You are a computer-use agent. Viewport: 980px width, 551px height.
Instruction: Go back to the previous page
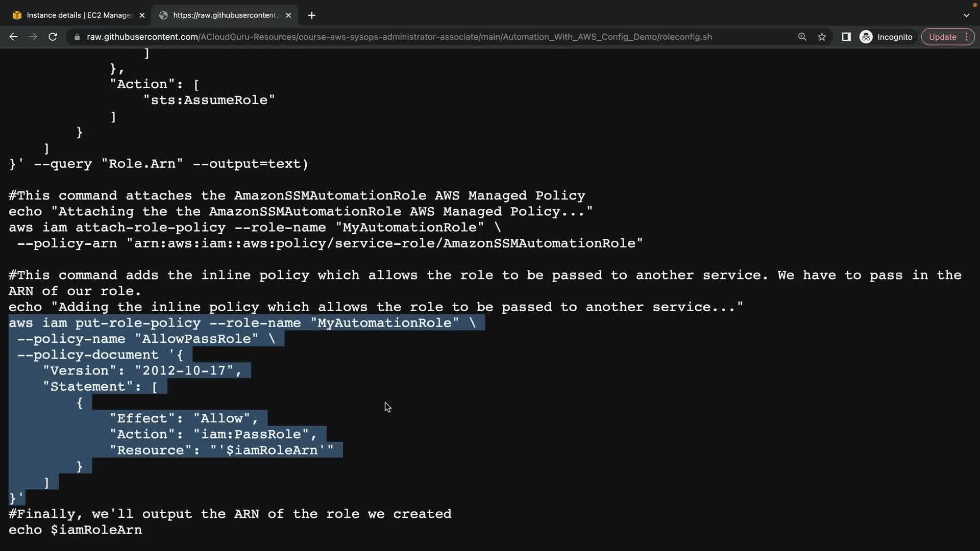click(x=14, y=37)
